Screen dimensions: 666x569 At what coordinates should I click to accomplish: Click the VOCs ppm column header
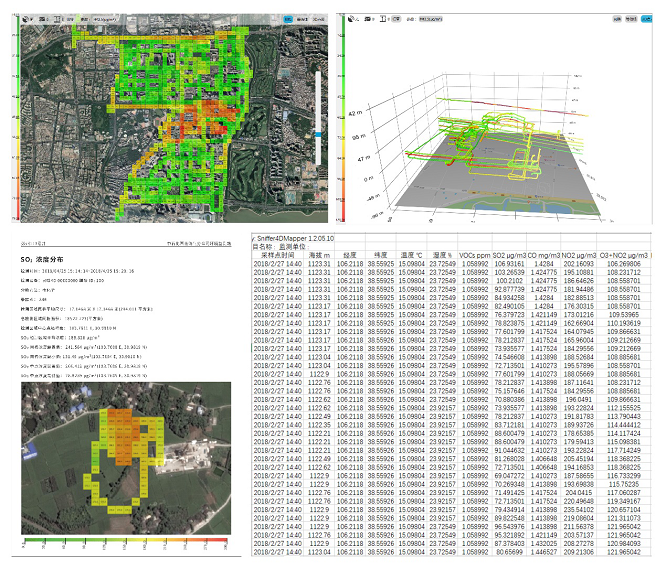click(475, 255)
